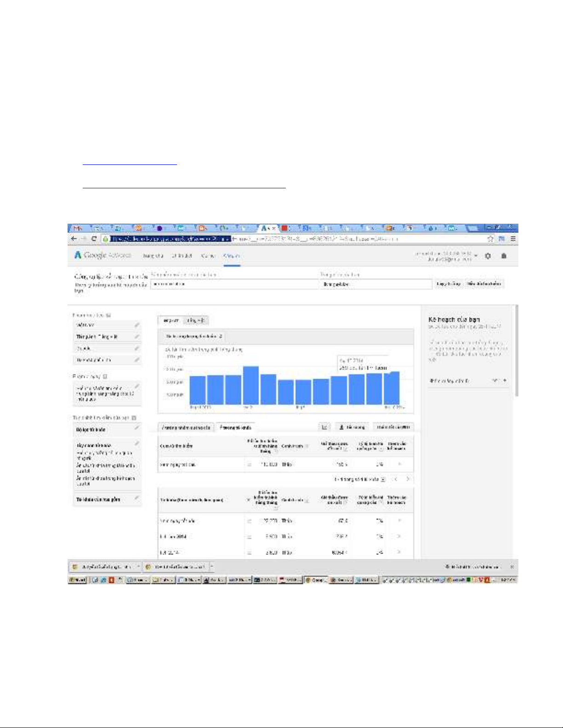Open the Chrome hamburger menu

click(x=512, y=239)
